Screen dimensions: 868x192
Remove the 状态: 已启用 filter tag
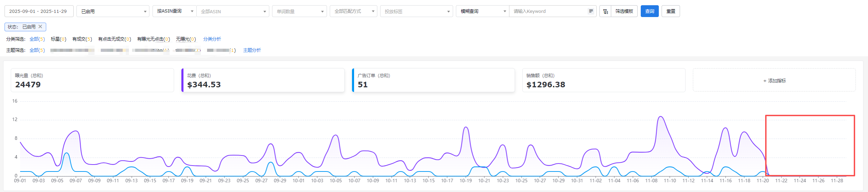point(40,26)
